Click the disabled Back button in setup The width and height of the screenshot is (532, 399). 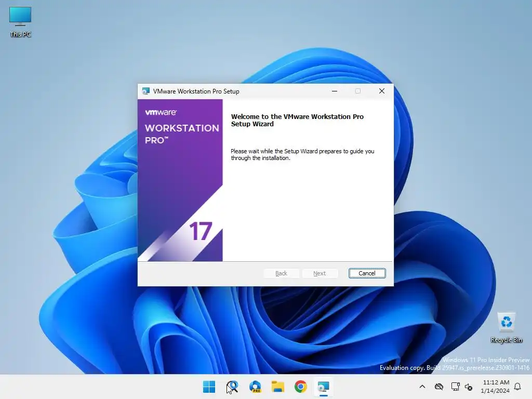pos(281,273)
